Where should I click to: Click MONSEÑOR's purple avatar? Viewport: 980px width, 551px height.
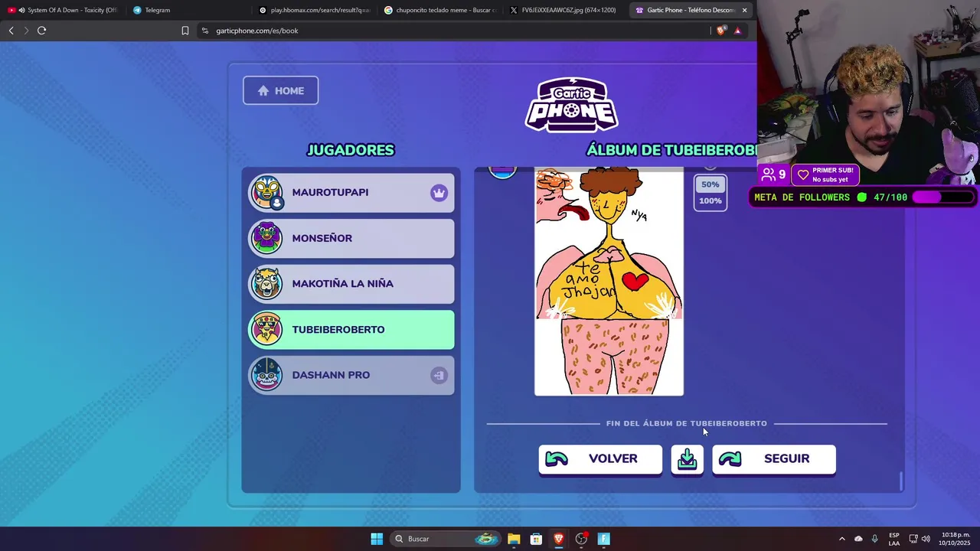pos(266,238)
